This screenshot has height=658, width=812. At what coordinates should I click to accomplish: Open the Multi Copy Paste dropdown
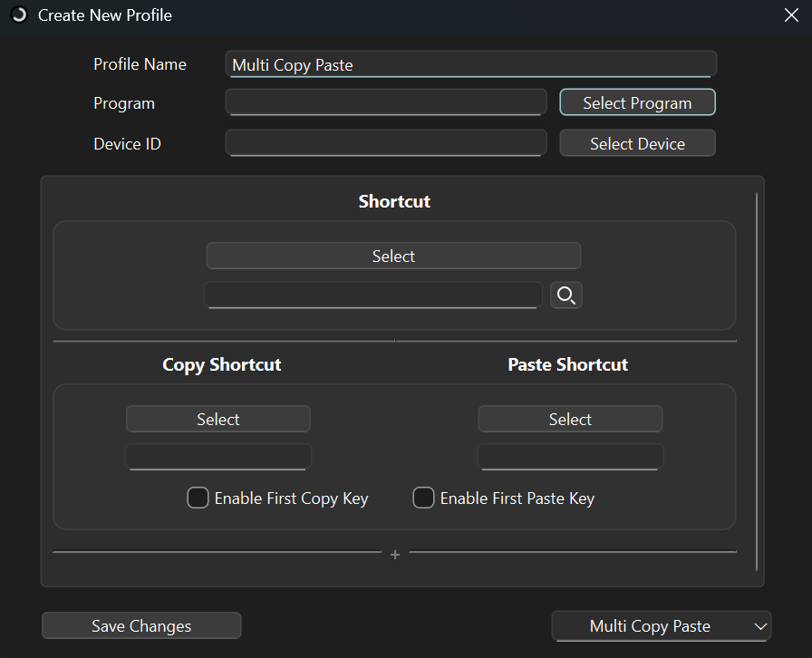click(662, 626)
